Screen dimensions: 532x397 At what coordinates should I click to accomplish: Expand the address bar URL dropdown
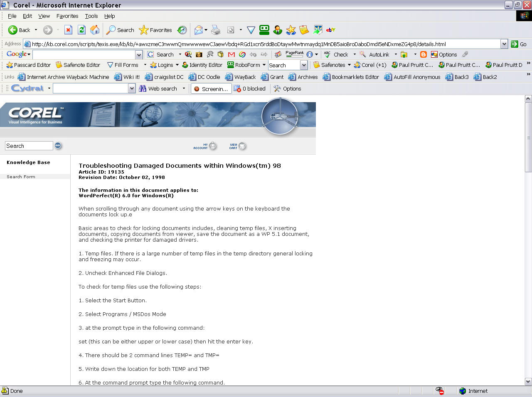(x=504, y=44)
